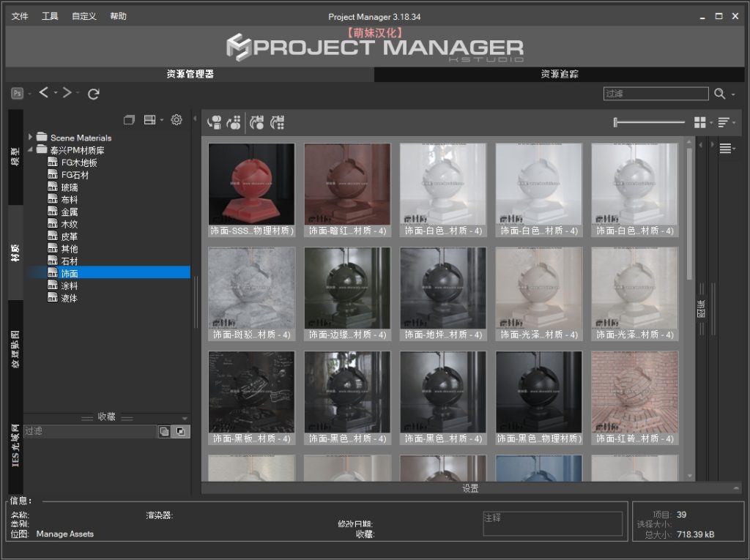This screenshot has width=750, height=560.
Task: Click the stacked windows icon above folder tree
Action: point(130,120)
